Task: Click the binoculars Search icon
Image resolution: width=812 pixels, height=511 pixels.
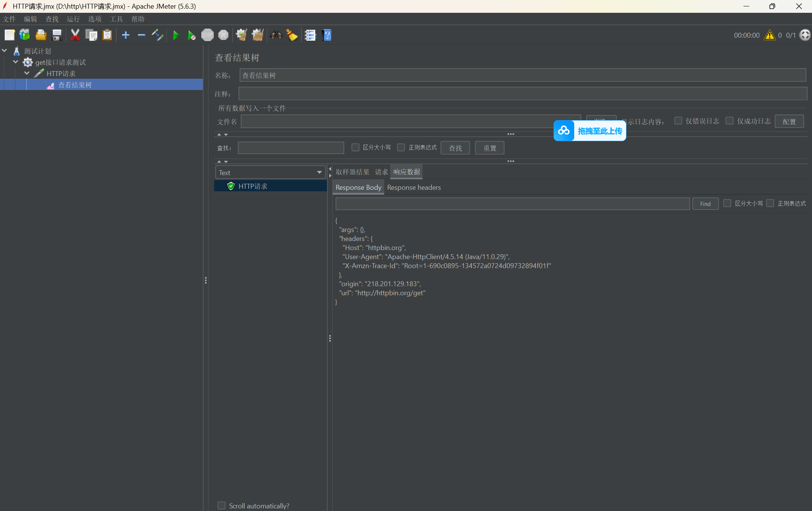Action: [x=276, y=35]
